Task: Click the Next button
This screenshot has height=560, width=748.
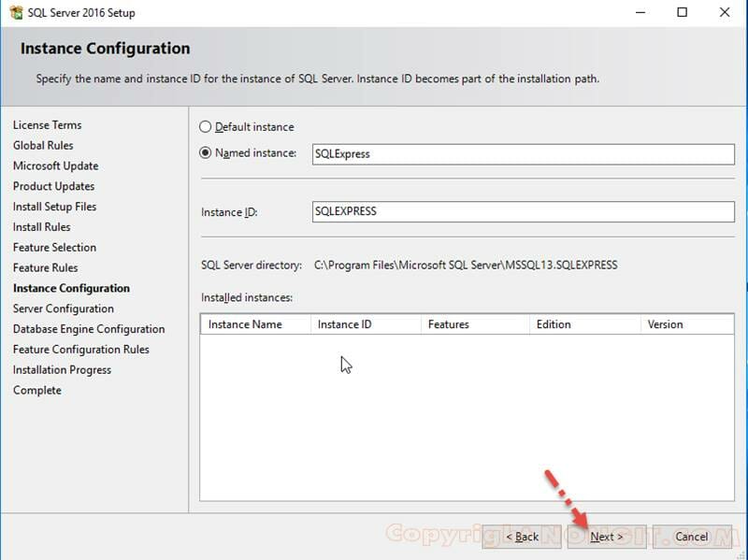Action: pos(605,537)
